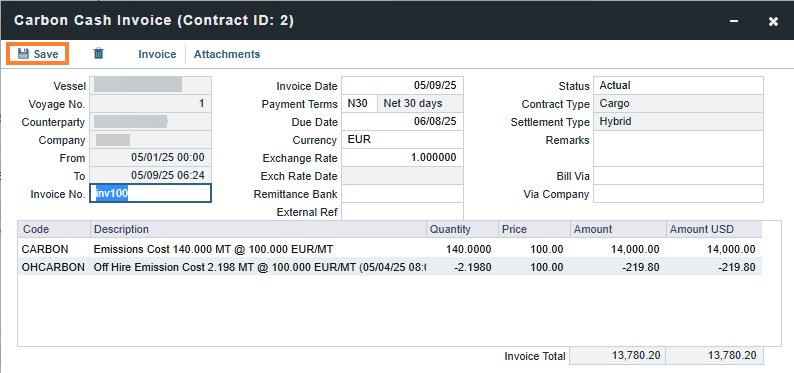The image size is (794, 373).
Task: Select the OHCARBON off hire row
Action: click(x=389, y=267)
